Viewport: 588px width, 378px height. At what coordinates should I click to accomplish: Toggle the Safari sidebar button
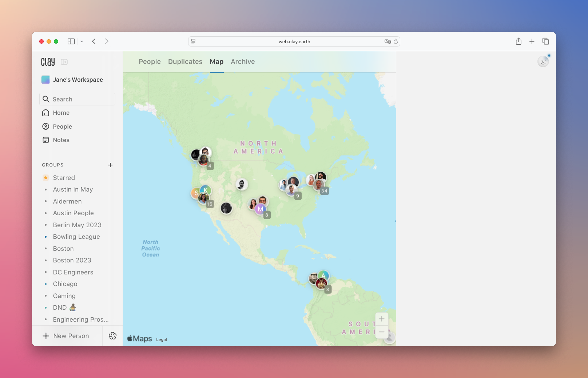pos(71,41)
